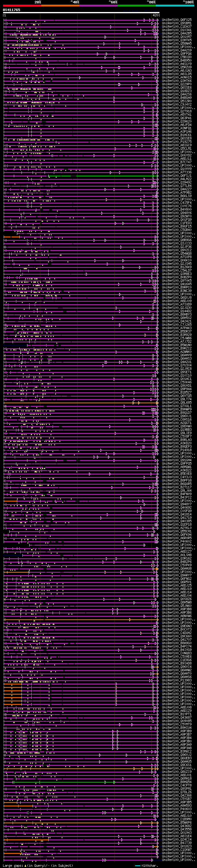Open UniRef100_B6QUR5 entry

[177, 484]
